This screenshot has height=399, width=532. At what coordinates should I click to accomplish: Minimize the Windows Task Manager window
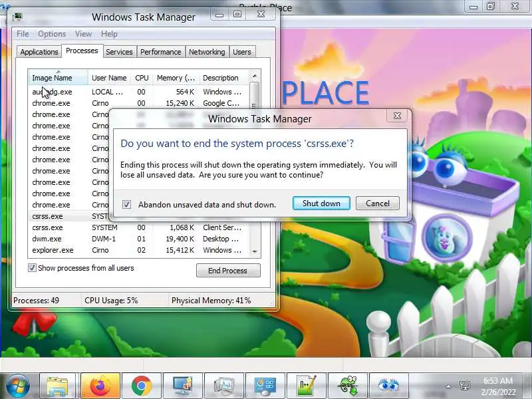(219, 14)
